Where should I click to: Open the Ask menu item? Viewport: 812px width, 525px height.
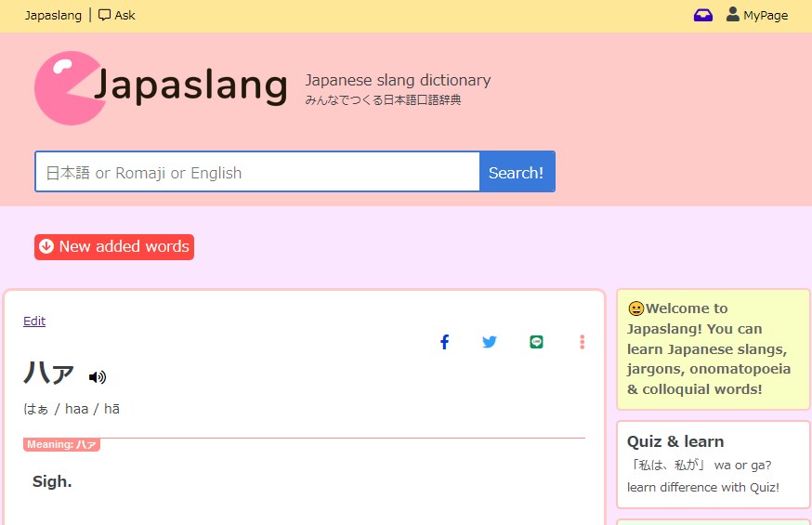tap(124, 15)
